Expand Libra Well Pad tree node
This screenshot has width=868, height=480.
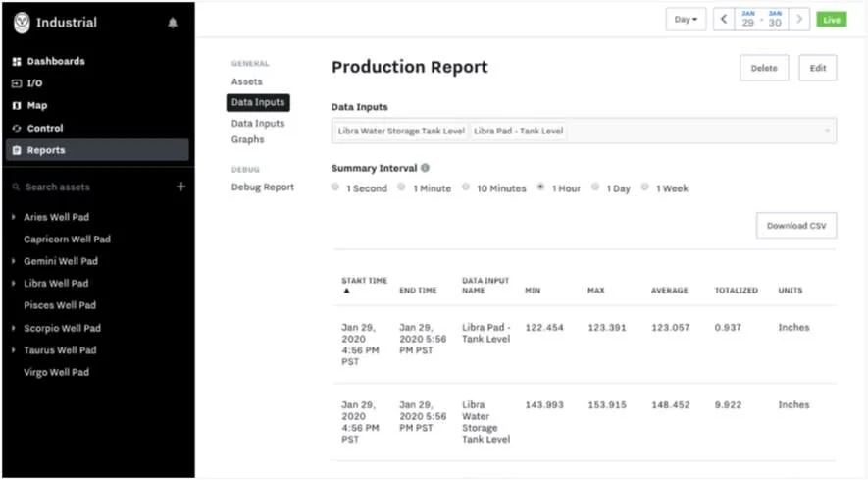tap(14, 284)
